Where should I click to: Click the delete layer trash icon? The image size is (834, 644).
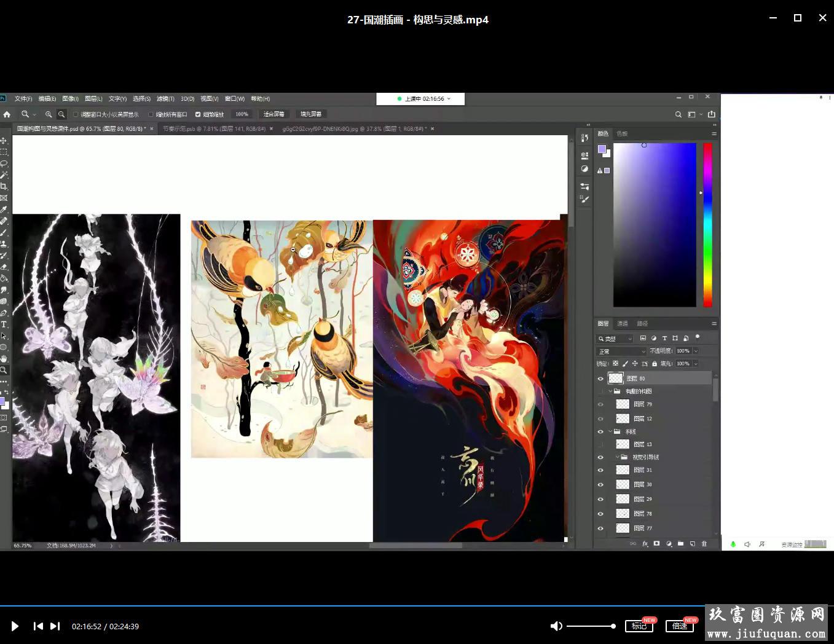pos(704,544)
